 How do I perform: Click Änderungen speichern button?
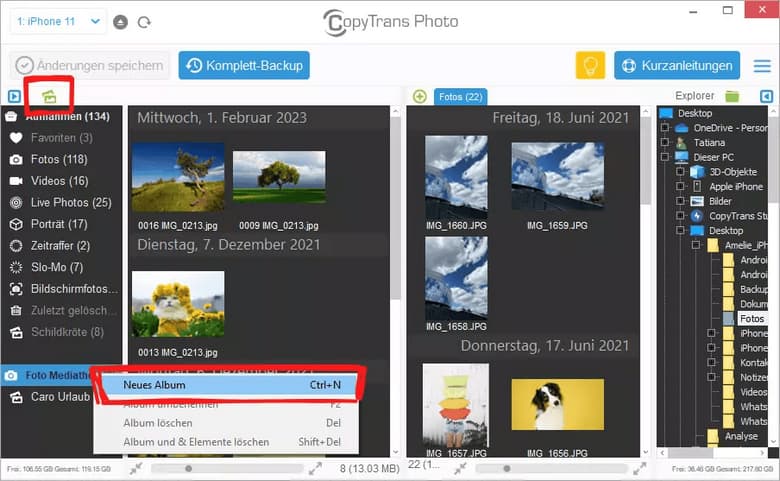[x=90, y=65]
